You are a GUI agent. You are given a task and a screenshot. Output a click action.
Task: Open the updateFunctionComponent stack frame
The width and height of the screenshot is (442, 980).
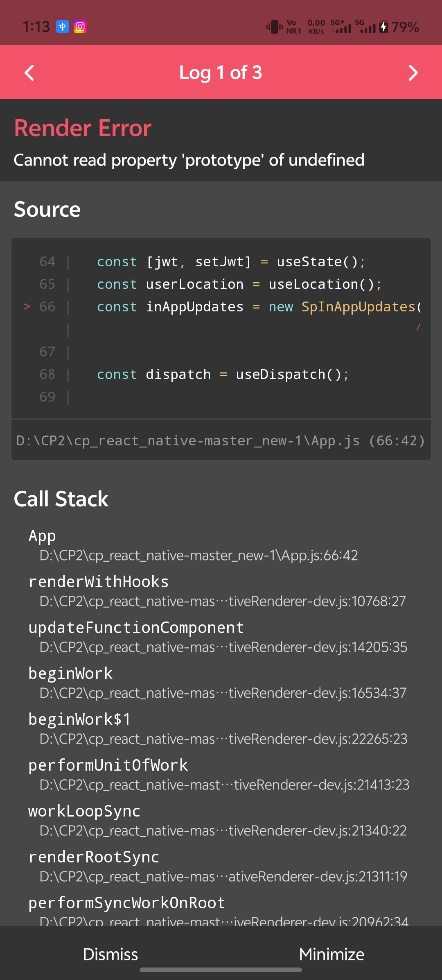click(x=218, y=637)
